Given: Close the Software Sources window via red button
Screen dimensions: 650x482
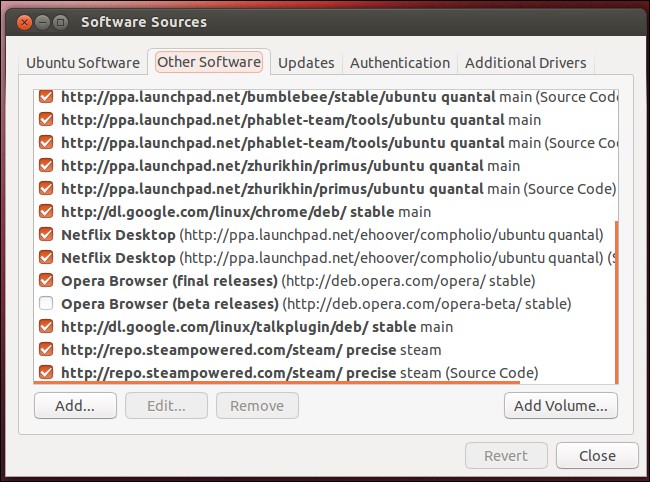Looking at the screenshot, I should [x=24, y=22].
